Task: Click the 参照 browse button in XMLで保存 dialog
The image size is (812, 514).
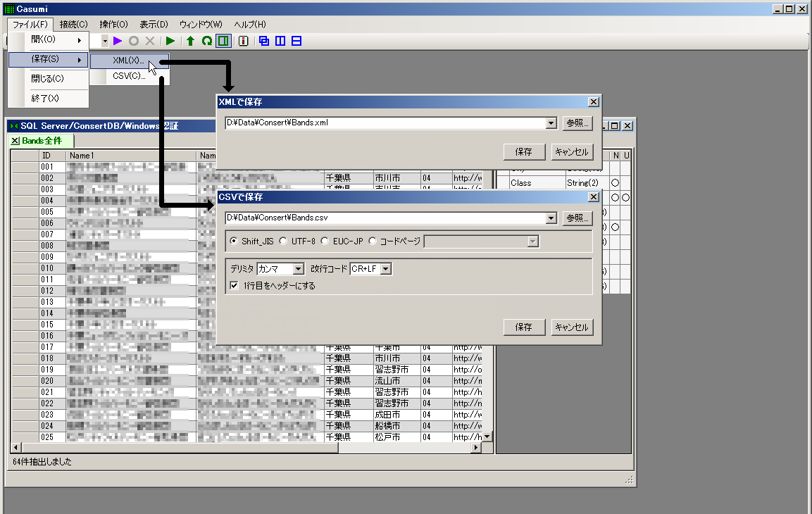Action: pyautogui.click(x=578, y=123)
